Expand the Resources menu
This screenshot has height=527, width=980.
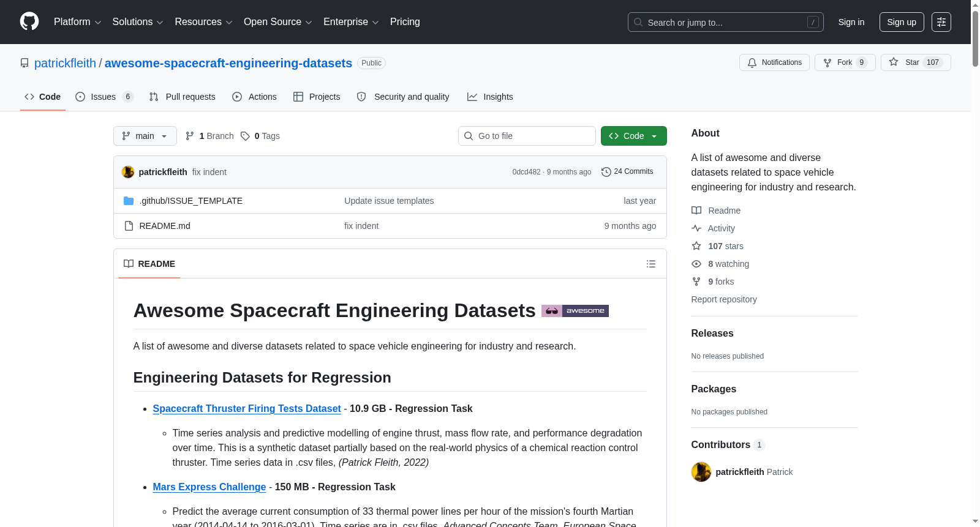[x=203, y=22]
